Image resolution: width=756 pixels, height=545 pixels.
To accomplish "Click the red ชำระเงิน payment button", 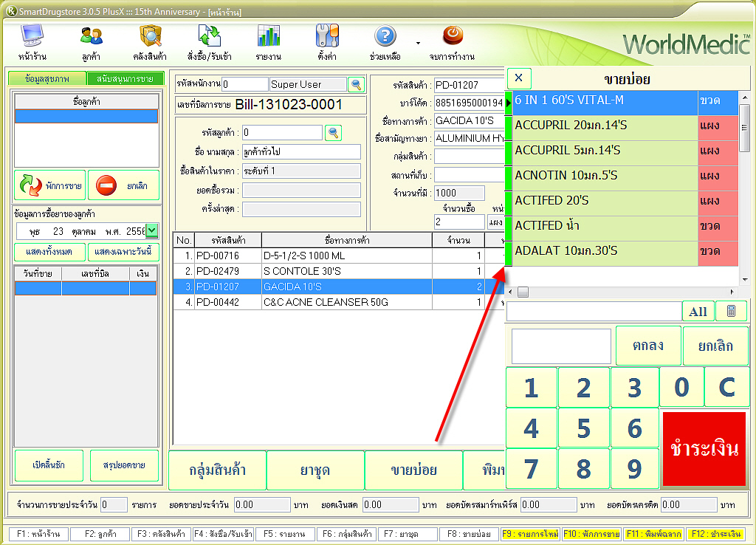I will point(704,448).
